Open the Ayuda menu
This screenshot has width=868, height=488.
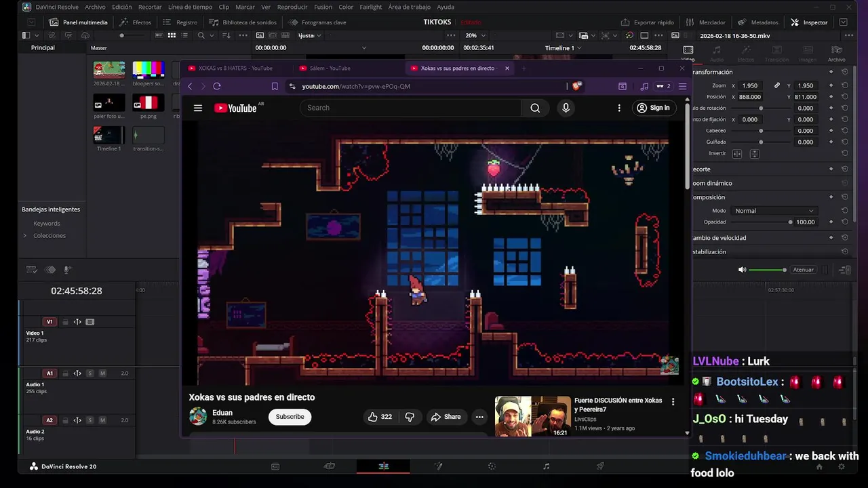446,7
